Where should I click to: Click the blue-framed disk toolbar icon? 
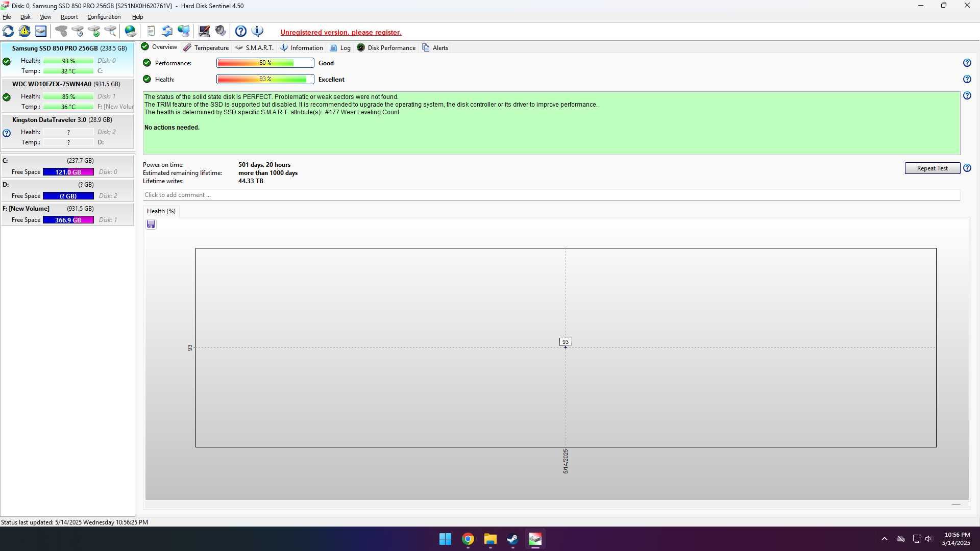tap(41, 32)
